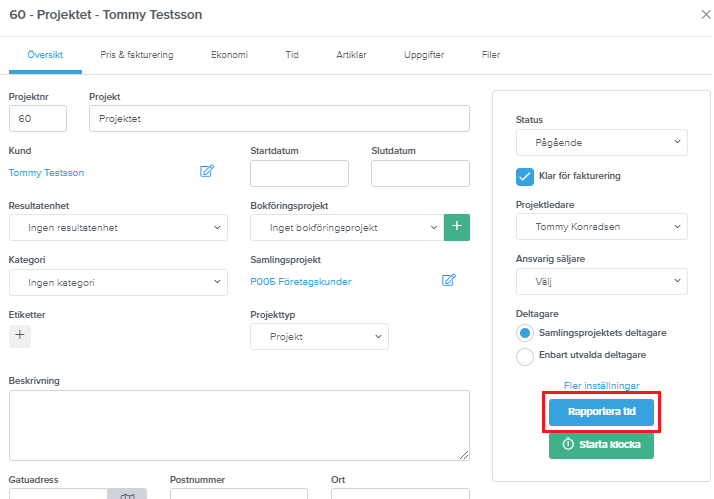714x499 pixels.
Task: Add new Bokföringsprojekt with green plus button
Action: coord(457,227)
